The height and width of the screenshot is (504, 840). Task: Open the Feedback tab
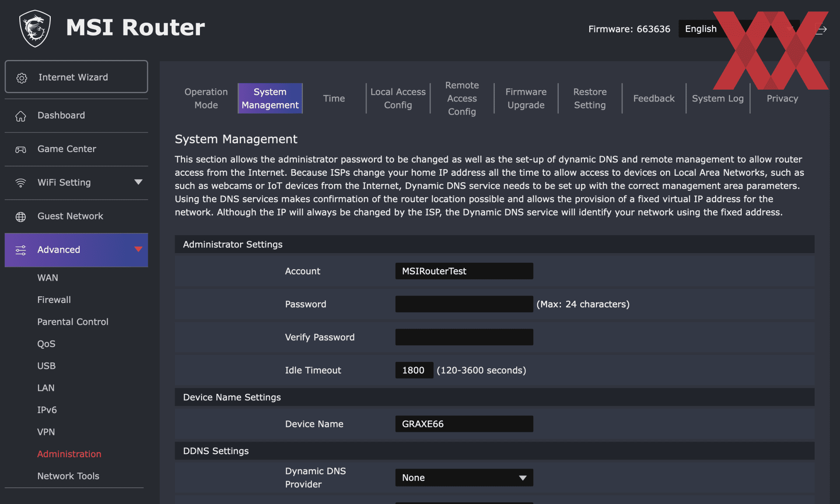tap(654, 98)
